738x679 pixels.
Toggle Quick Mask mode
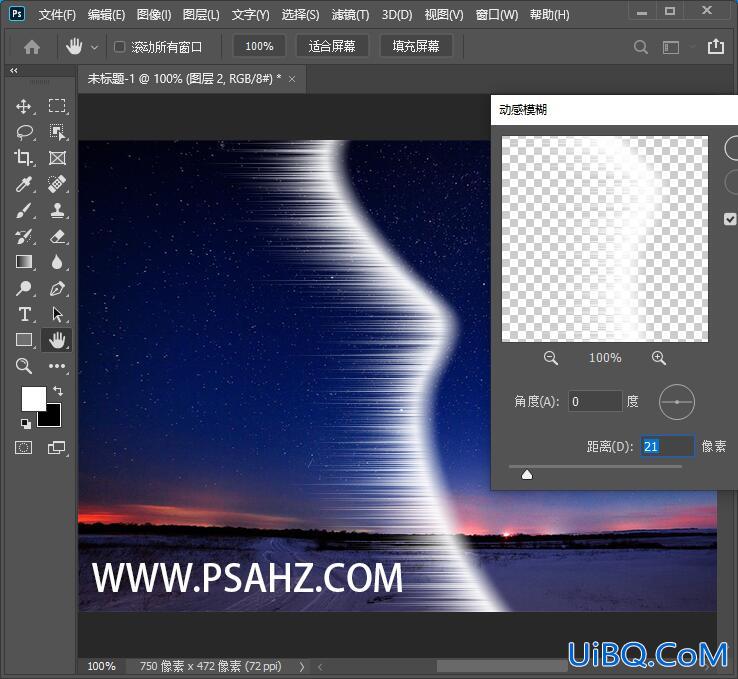[24, 447]
